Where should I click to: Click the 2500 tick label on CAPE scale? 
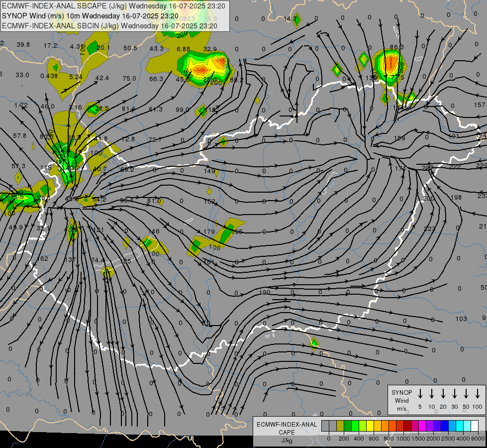click(x=448, y=439)
